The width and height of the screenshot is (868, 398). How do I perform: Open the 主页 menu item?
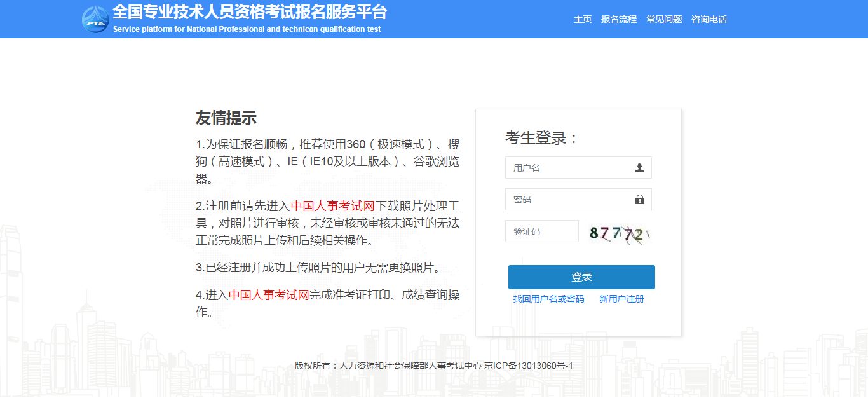click(x=583, y=19)
